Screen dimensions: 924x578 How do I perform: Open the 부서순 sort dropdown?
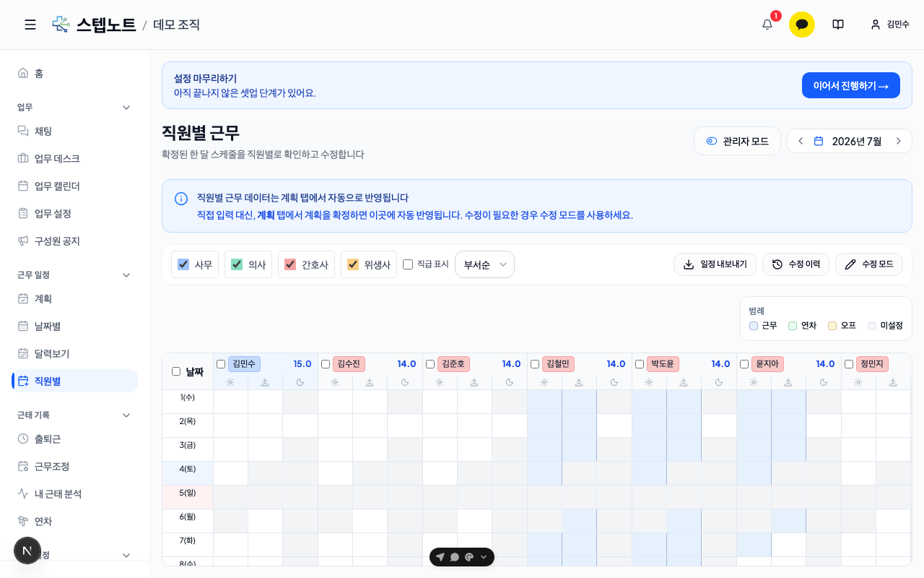click(484, 264)
